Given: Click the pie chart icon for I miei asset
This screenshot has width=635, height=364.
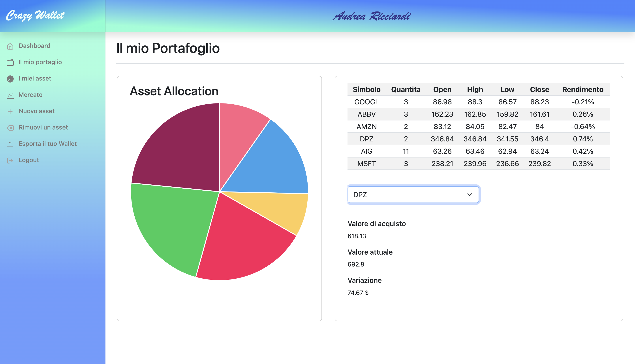Looking at the screenshot, I should 10,79.
